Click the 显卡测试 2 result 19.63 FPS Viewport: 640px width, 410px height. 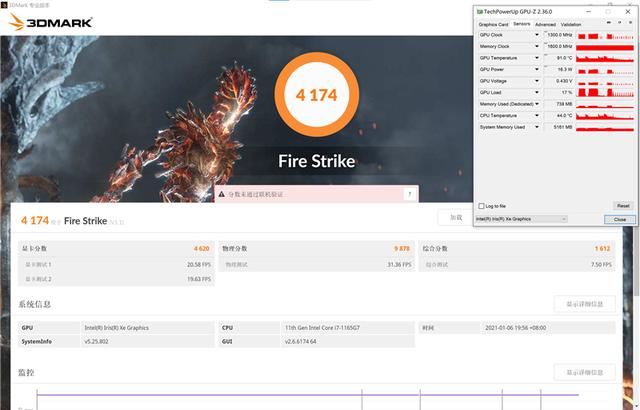[199, 279]
